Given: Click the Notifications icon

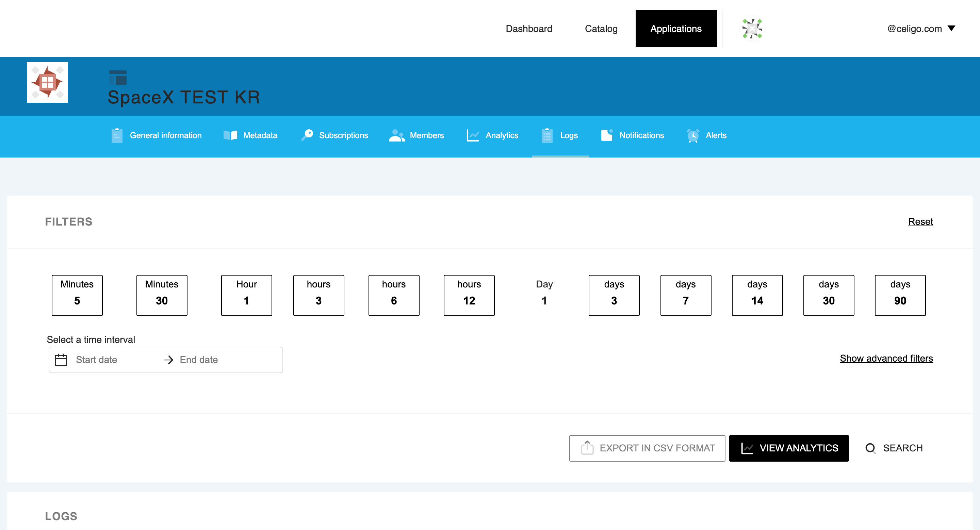Looking at the screenshot, I should pos(607,135).
